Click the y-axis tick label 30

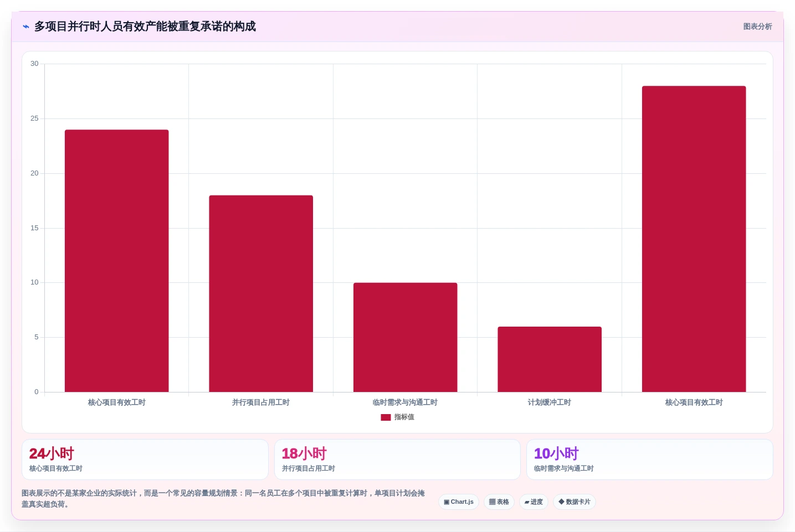(34, 64)
